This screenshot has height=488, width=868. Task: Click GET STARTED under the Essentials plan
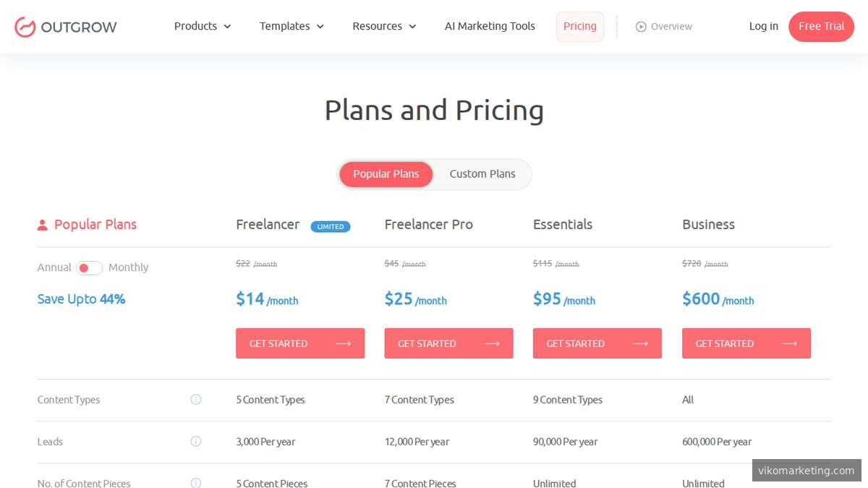coord(597,343)
